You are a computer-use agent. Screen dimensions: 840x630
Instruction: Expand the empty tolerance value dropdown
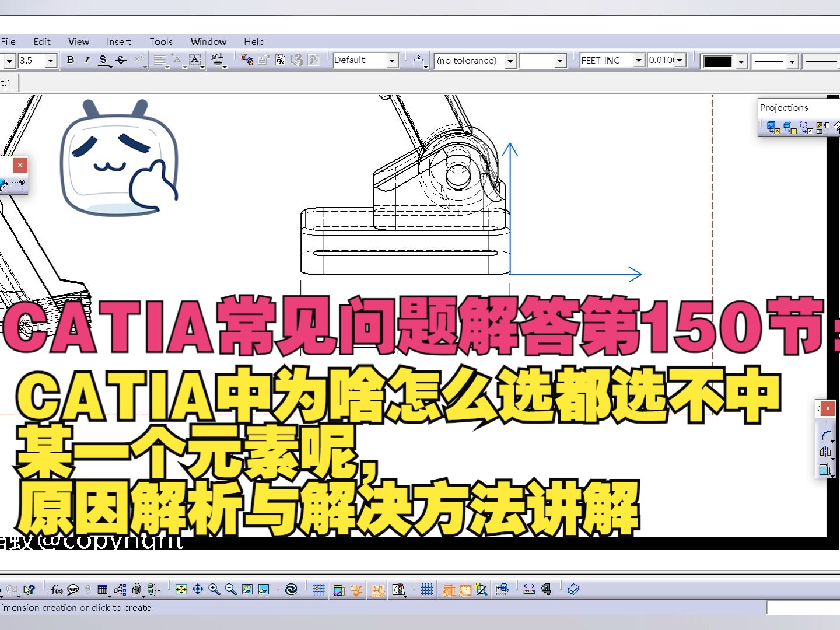point(561,60)
